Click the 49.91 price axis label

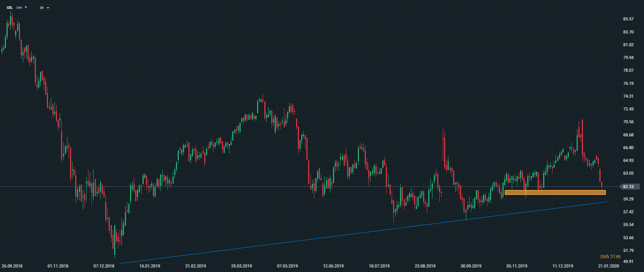[x=628, y=261]
